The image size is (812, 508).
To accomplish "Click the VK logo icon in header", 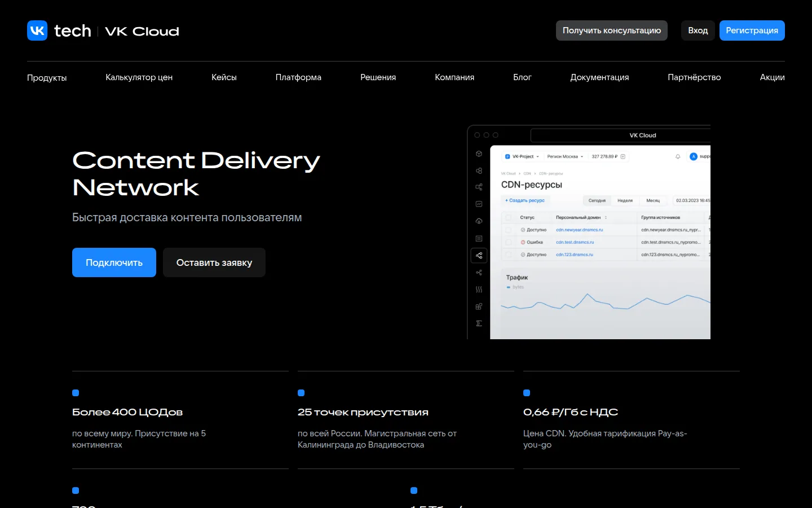I will [x=37, y=30].
